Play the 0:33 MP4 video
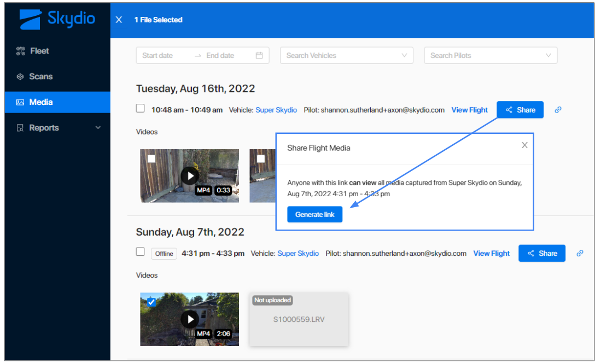This screenshot has width=601, height=364. [x=190, y=175]
